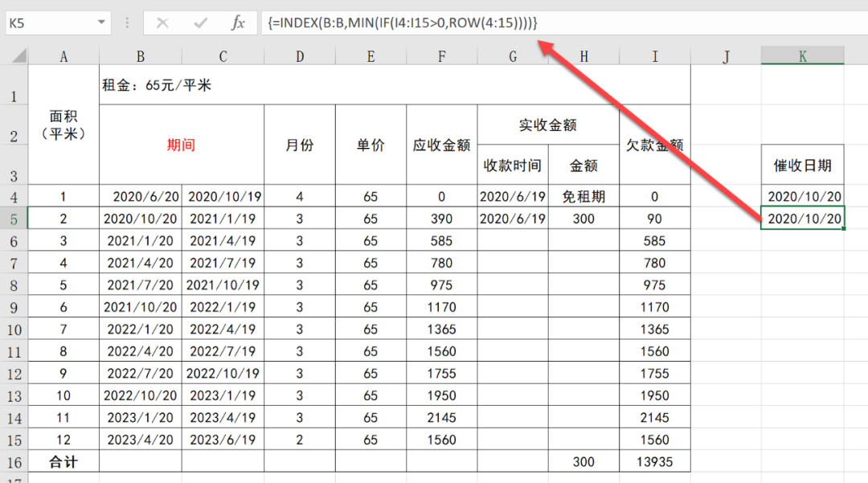Click the '月份' header cell

[300, 145]
